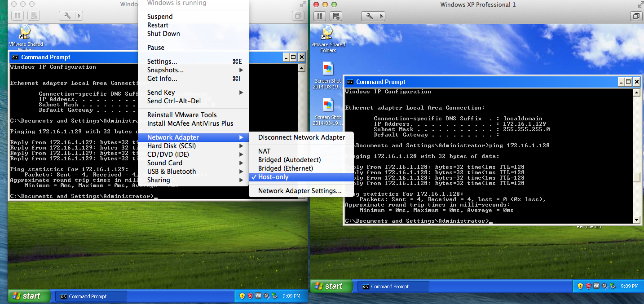The height and width of the screenshot is (304, 644).
Task: Expand Snapshots submenu
Action: tap(193, 70)
